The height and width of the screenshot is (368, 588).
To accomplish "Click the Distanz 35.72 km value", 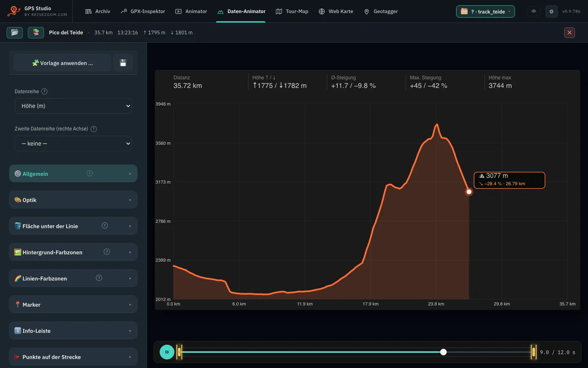I will coord(187,86).
